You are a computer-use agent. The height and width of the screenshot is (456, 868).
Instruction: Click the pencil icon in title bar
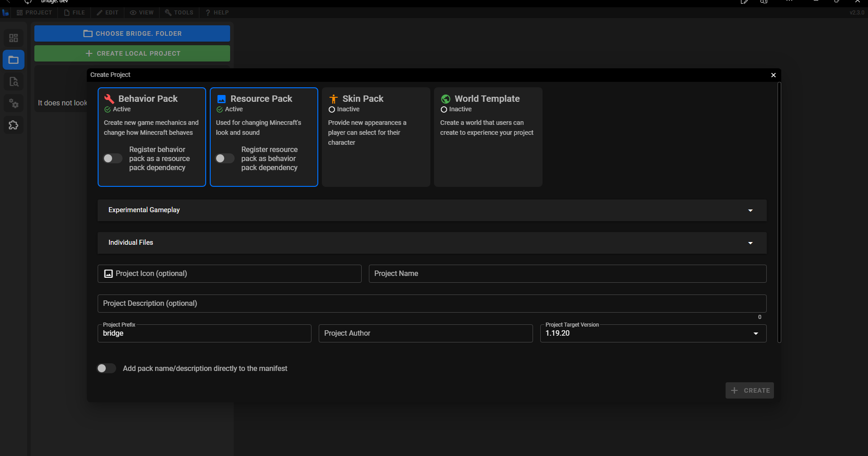pos(744,2)
